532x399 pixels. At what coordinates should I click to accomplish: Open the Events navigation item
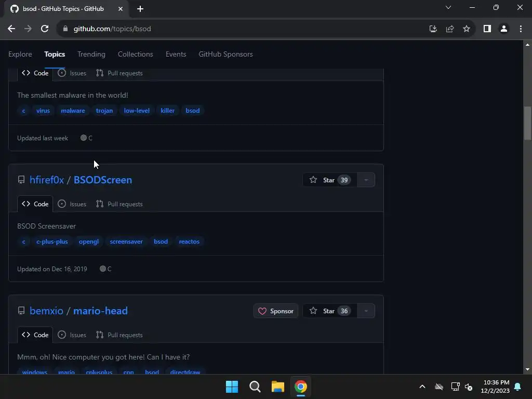[176, 54]
